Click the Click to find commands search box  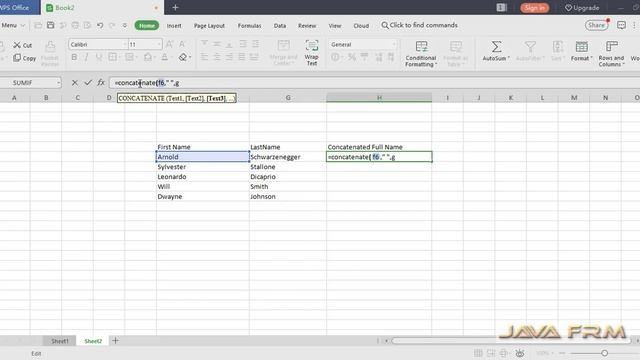click(420, 25)
